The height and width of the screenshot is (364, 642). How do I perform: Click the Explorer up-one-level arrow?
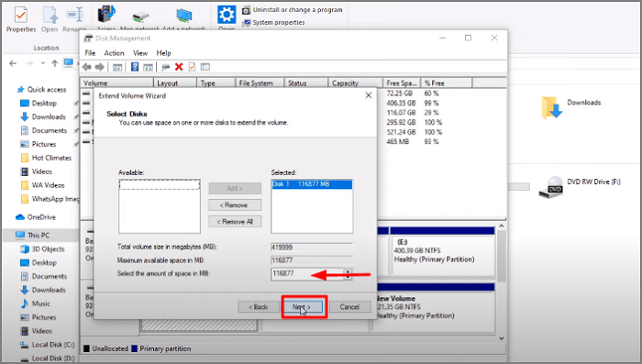point(54,63)
